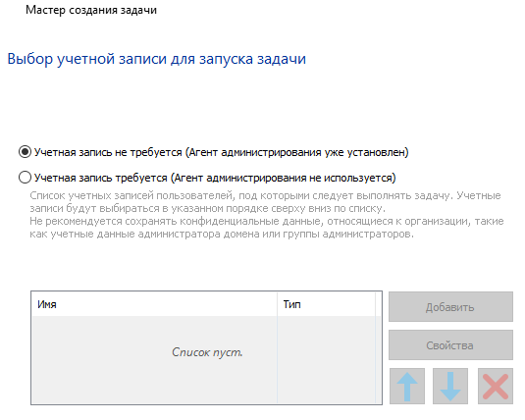This screenshot has height=420, width=525.
Task: Click the empty cell under the Тип column
Action: coord(327,359)
